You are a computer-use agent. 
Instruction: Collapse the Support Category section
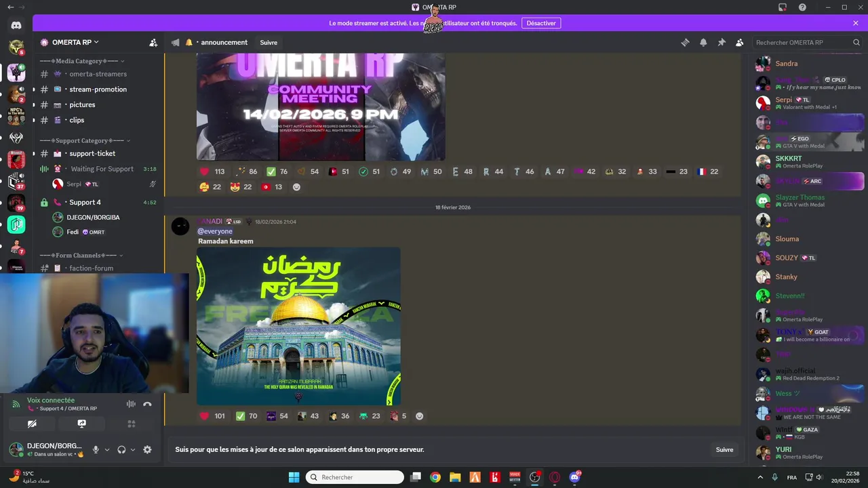[x=85, y=141]
